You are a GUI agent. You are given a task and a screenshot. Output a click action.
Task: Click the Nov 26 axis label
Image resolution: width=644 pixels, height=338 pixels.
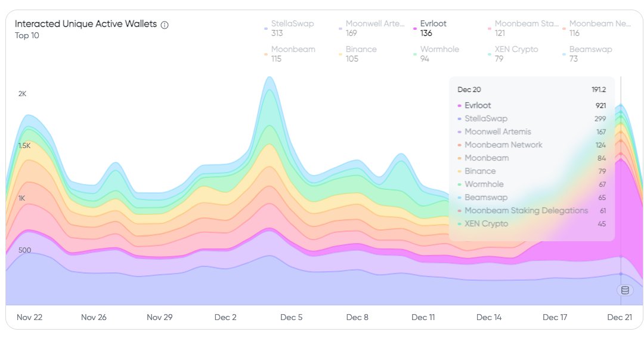(94, 318)
